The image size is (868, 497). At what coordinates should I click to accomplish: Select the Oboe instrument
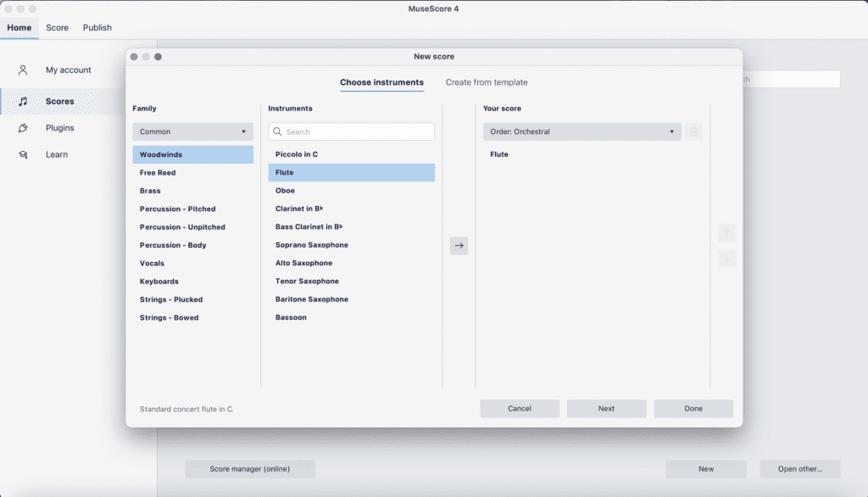(352, 191)
